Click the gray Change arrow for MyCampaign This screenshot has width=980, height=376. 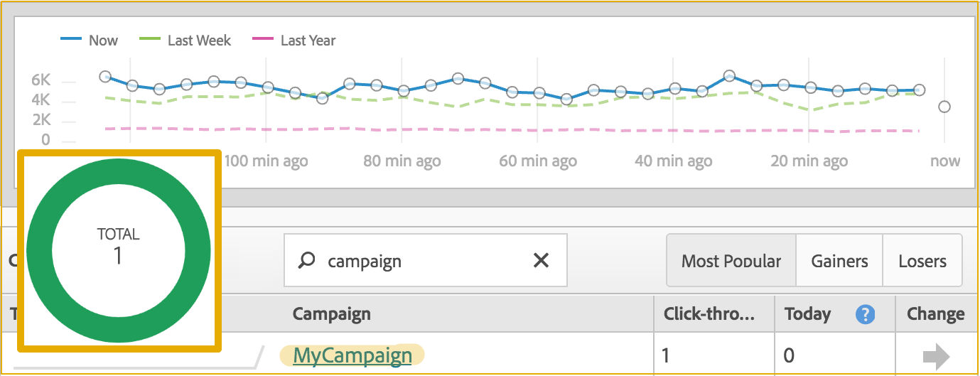936,355
